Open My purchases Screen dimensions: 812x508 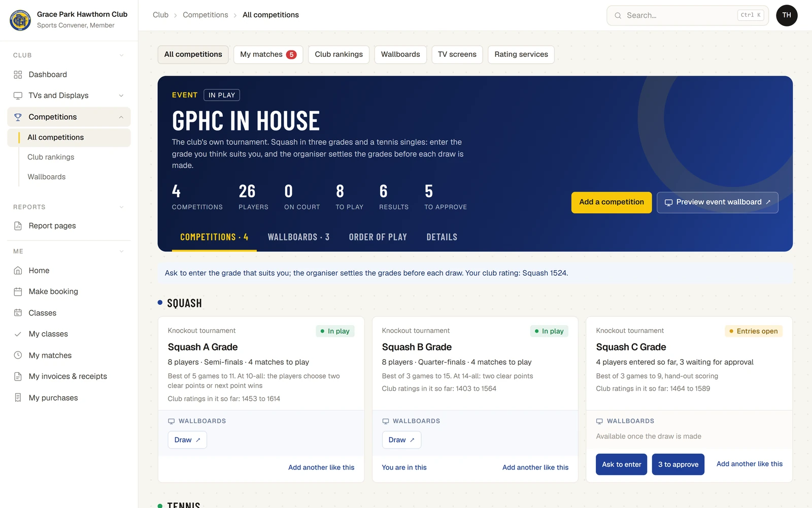tap(69, 398)
